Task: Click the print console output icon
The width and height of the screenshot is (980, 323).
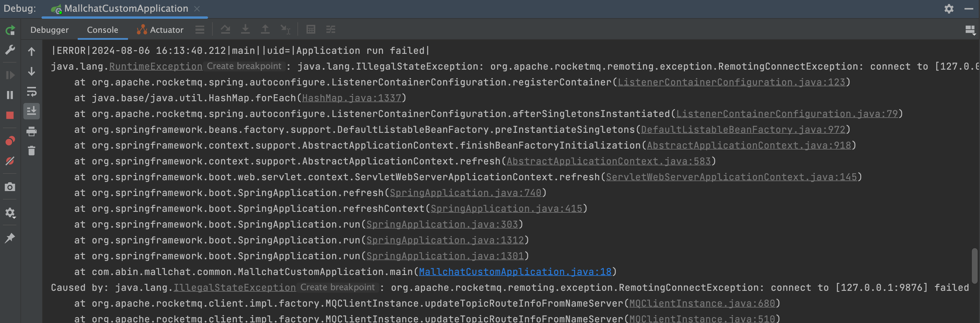Action: [x=32, y=131]
